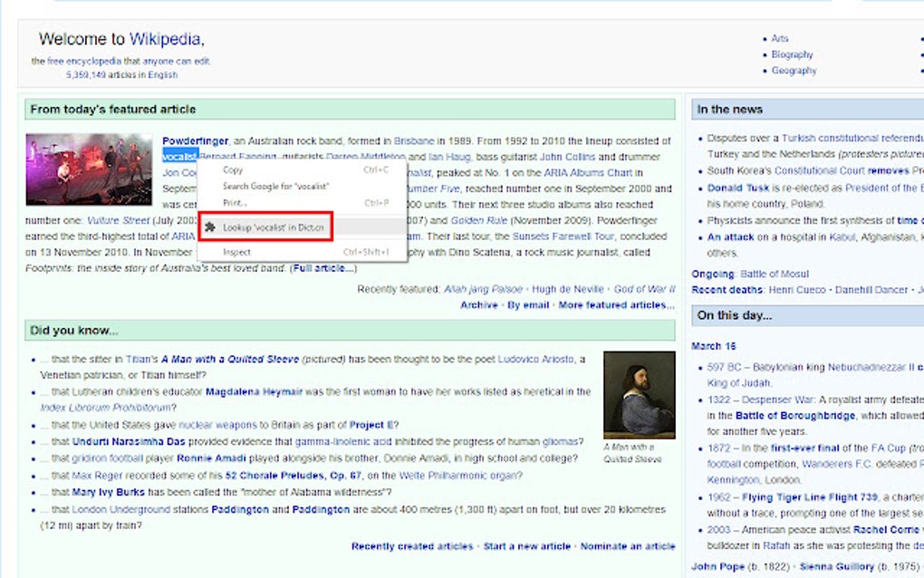Open the Biography portal link
924x578 pixels.
(x=794, y=54)
